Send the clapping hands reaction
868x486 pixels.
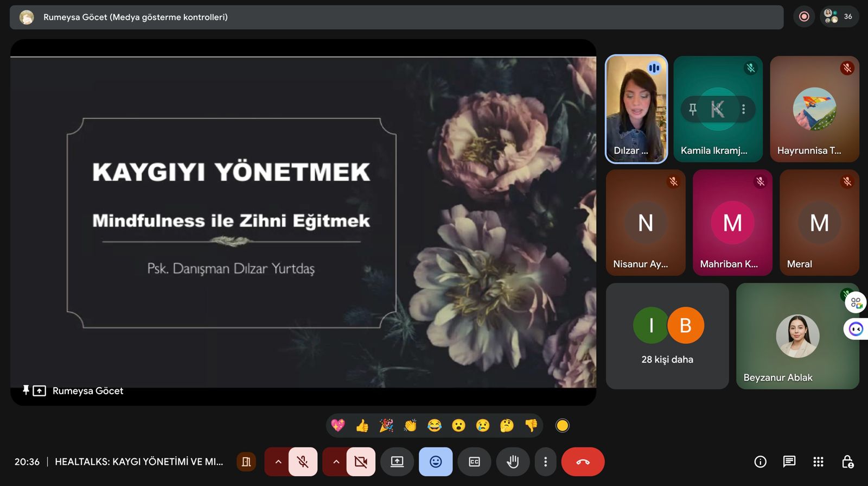[x=410, y=426]
